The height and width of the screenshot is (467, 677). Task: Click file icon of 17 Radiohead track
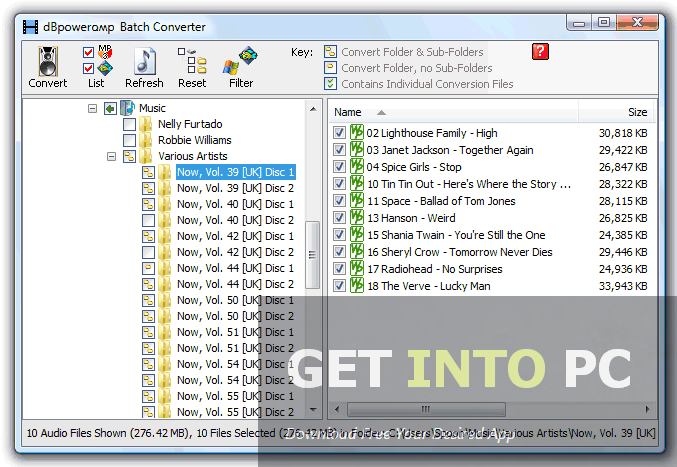357,269
